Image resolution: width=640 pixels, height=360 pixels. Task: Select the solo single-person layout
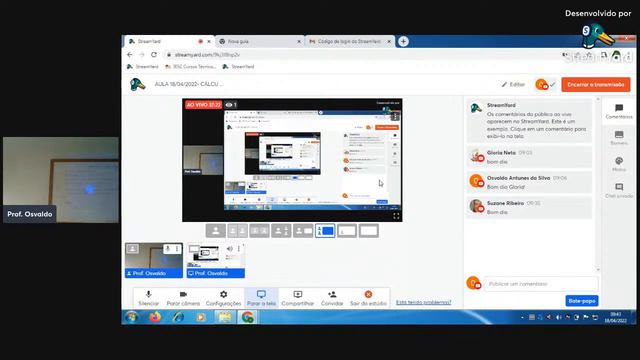216,231
